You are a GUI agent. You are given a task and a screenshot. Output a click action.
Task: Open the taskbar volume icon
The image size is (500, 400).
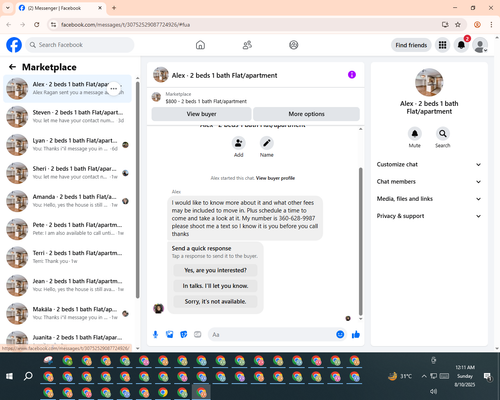coord(433,391)
